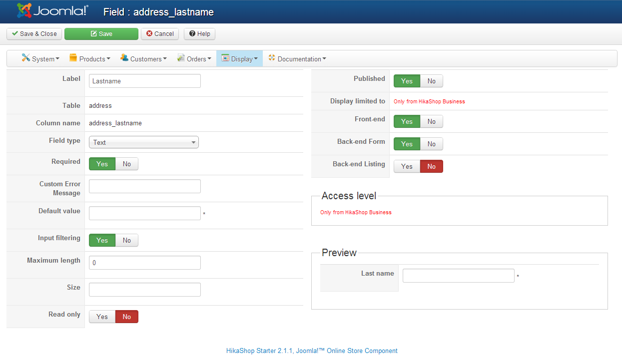Set Back-end Listing to Yes

pos(407,166)
